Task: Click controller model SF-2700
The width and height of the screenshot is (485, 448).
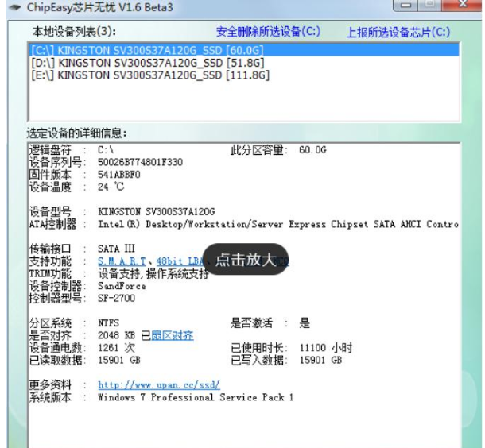Action: (116, 299)
